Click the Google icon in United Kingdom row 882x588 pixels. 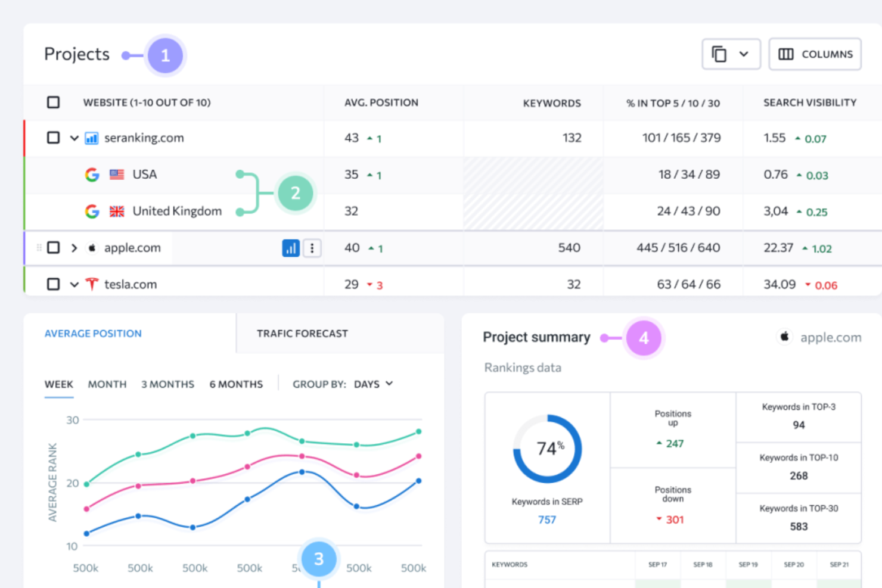pos(92,211)
